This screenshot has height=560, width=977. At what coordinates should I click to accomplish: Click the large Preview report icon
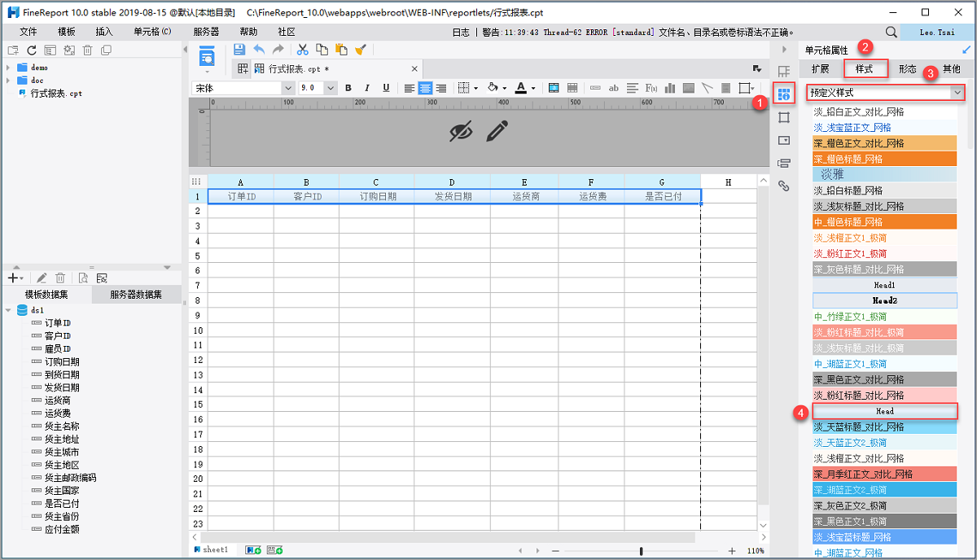point(208,56)
